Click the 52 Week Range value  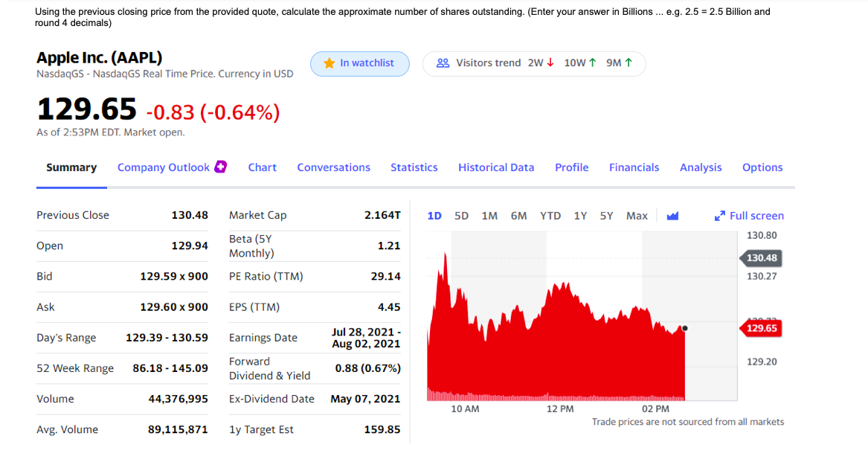pos(170,368)
